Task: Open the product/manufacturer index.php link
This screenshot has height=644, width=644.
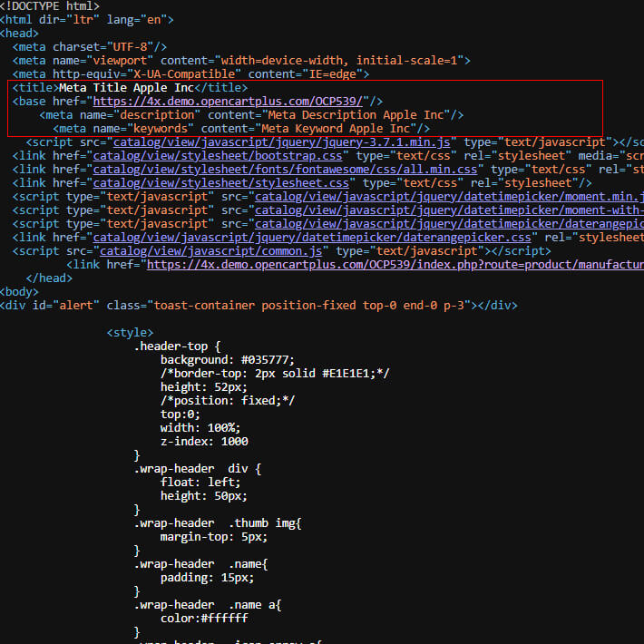Action: click(x=395, y=264)
